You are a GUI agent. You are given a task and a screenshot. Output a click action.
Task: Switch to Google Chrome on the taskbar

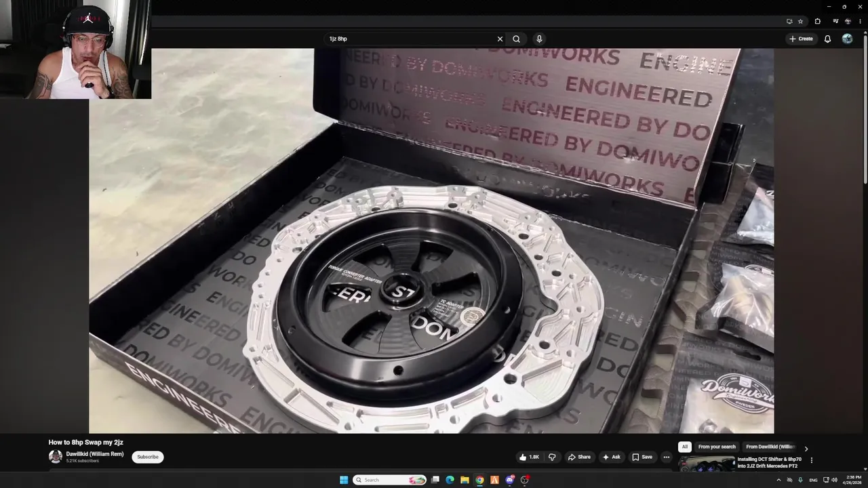[479, 480]
